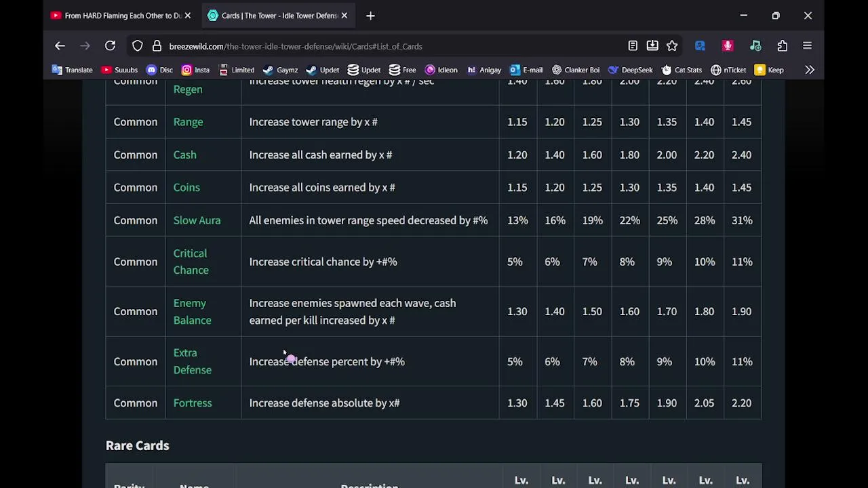This screenshot has height=488, width=868.
Task: Open the Enemy Balance card link
Action: (192, 312)
